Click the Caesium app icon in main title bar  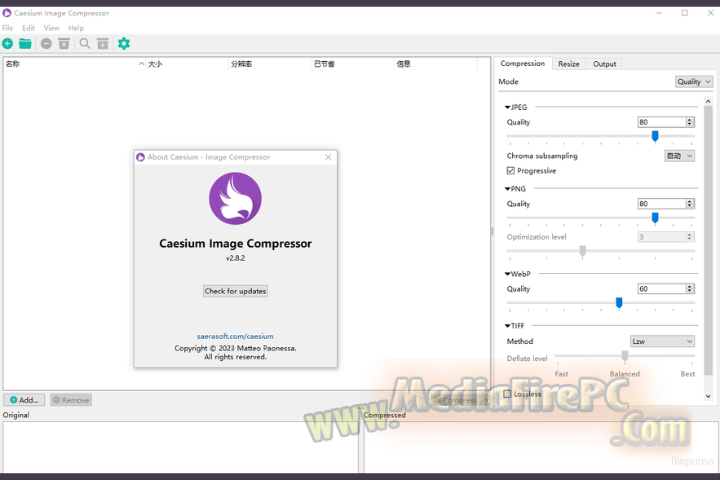7,13
